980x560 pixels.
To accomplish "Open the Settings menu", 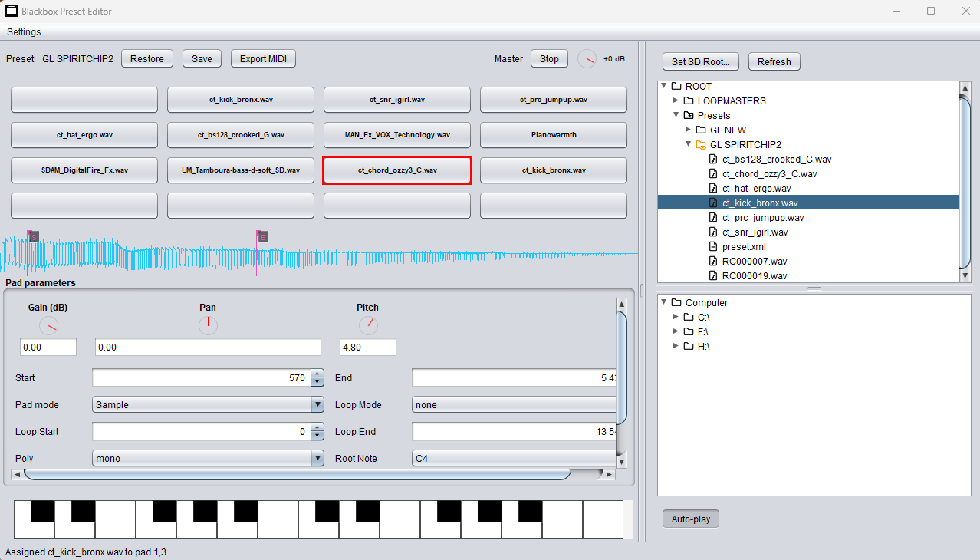I will tap(24, 32).
